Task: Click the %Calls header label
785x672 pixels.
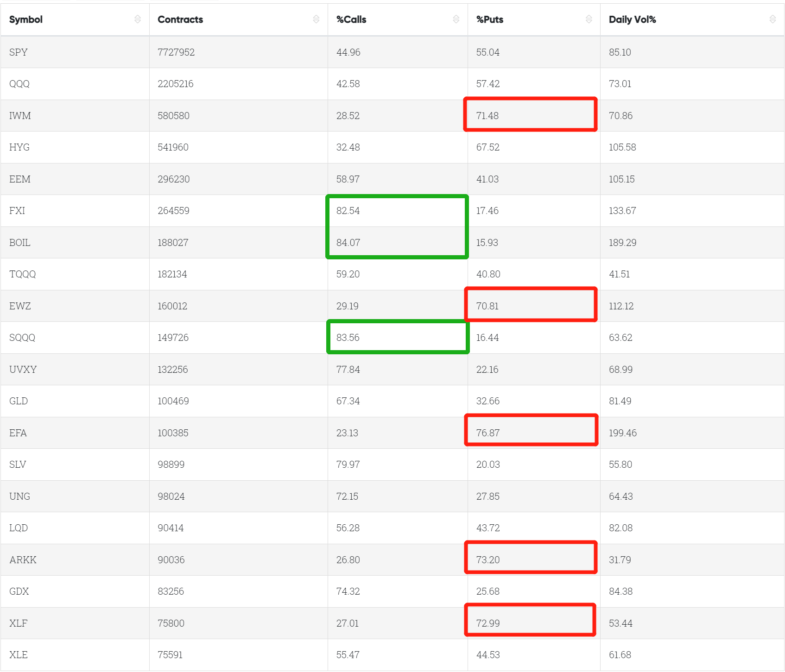Action: (351, 19)
